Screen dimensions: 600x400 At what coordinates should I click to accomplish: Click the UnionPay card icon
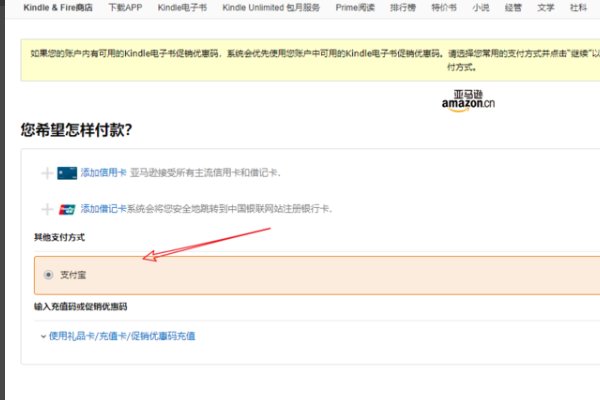pos(67,209)
